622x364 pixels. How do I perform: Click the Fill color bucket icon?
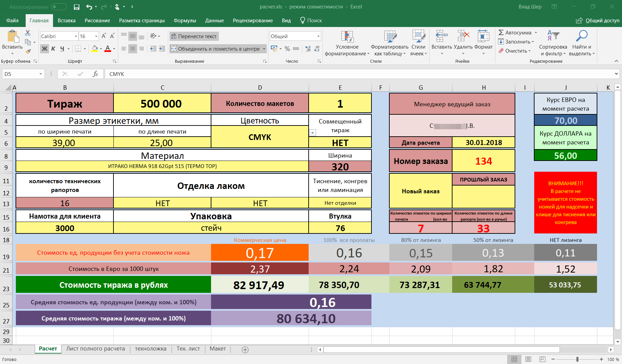(x=95, y=49)
